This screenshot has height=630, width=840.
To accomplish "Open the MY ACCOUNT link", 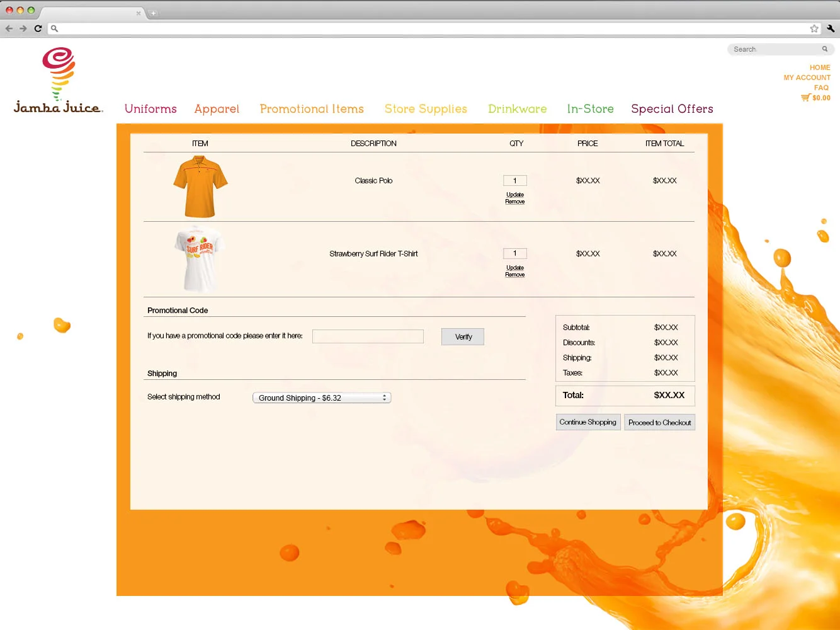I will (807, 77).
